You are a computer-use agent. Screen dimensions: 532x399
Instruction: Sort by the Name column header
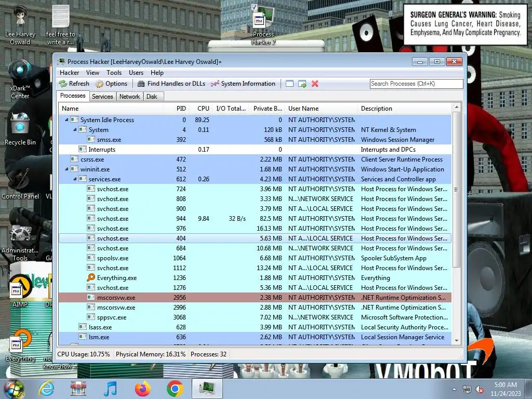pos(111,109)
